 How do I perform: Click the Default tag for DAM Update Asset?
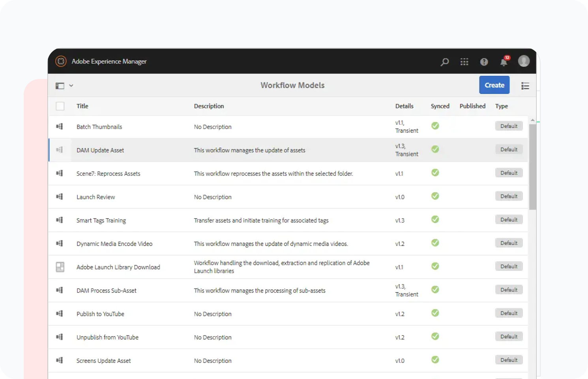(509, 149)
